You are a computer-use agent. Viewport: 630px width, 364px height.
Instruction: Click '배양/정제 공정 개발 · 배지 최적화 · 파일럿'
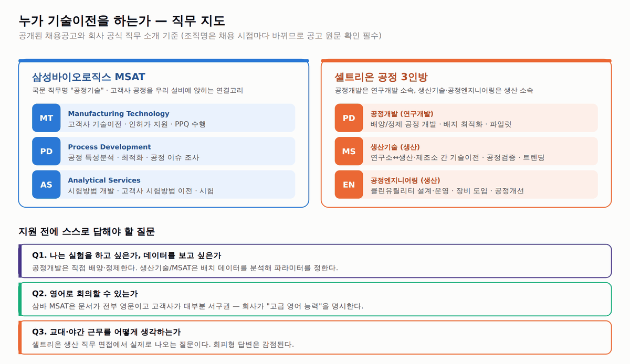pos(441,124)
